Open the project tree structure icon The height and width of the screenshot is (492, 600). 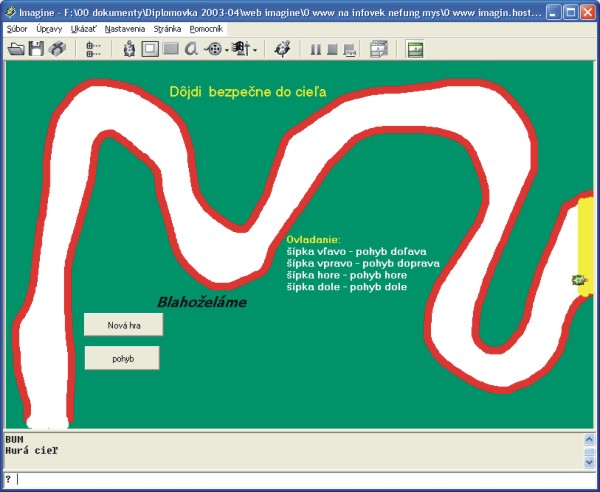click(x=93, y=49)
